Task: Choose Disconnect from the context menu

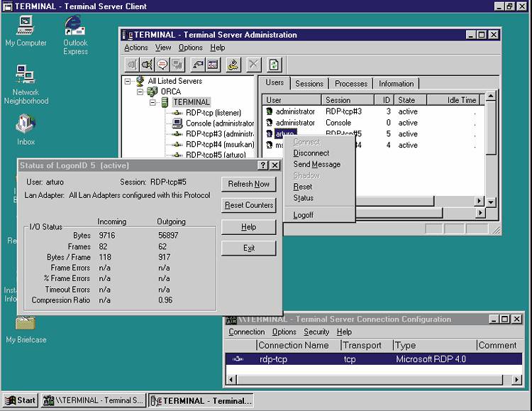Action: (x=311, y=153)
